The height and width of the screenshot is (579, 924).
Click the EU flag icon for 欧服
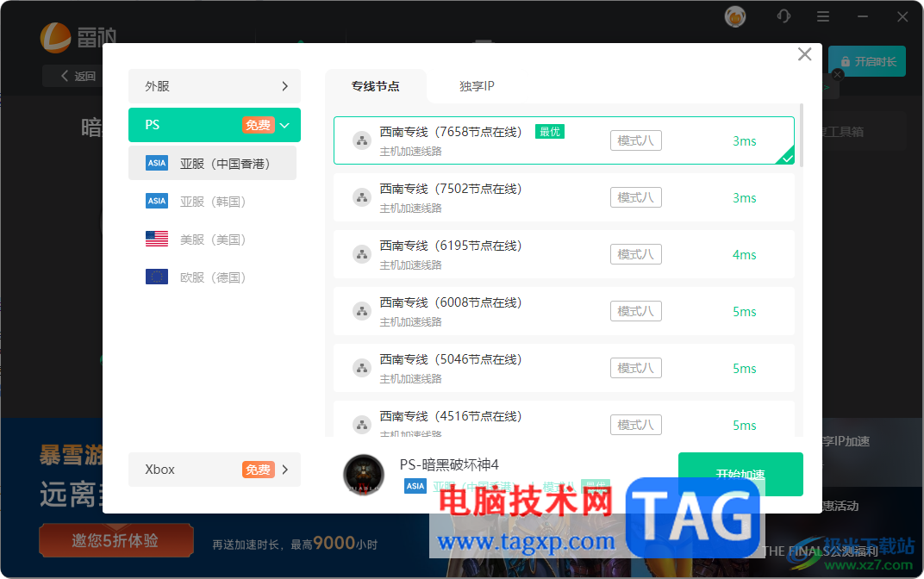pos(157,277)
